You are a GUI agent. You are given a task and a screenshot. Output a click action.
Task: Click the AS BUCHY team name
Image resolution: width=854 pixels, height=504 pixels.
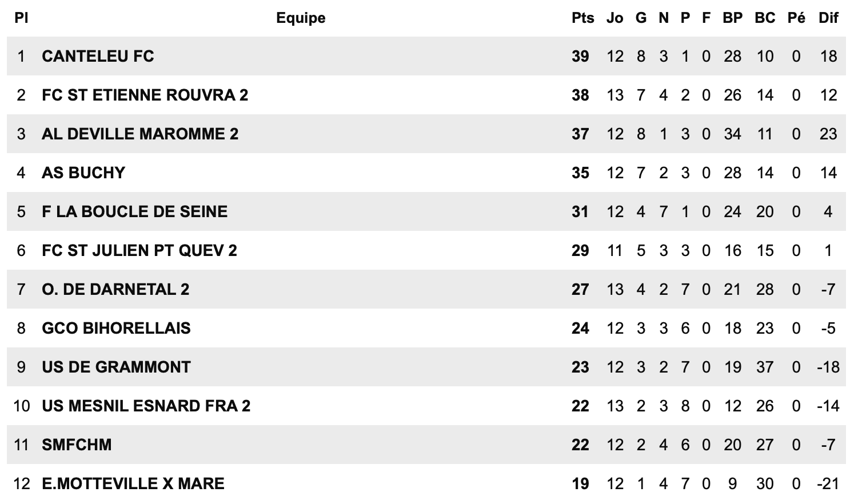pyautogui.click(x=83, y=173)
